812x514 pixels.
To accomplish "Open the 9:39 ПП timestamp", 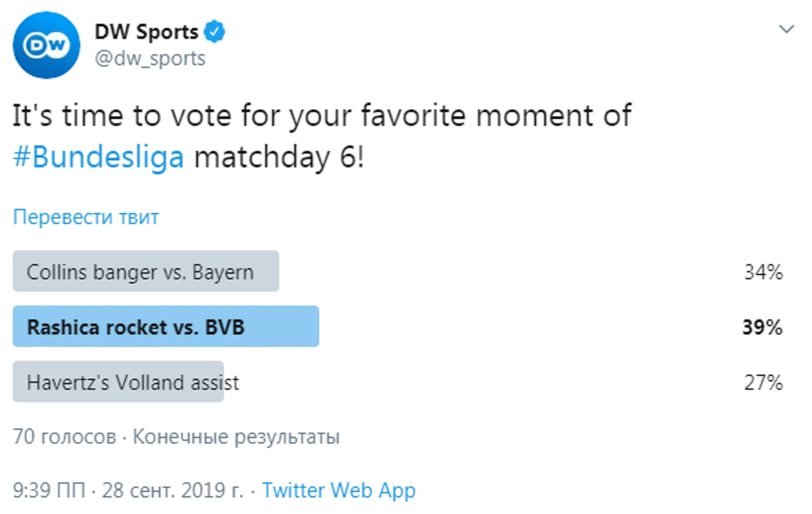I will tap(49, 490).
